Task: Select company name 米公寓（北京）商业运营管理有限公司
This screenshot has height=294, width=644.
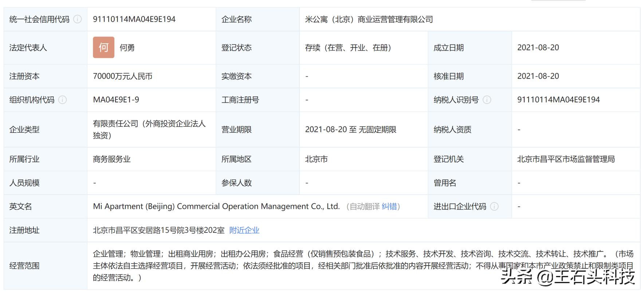Action: [x=369, y=19]
